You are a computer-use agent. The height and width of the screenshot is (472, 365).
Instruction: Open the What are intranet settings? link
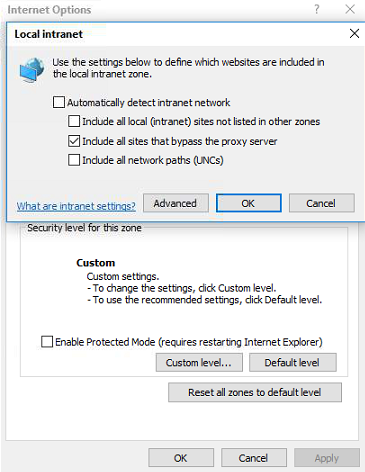76,206
